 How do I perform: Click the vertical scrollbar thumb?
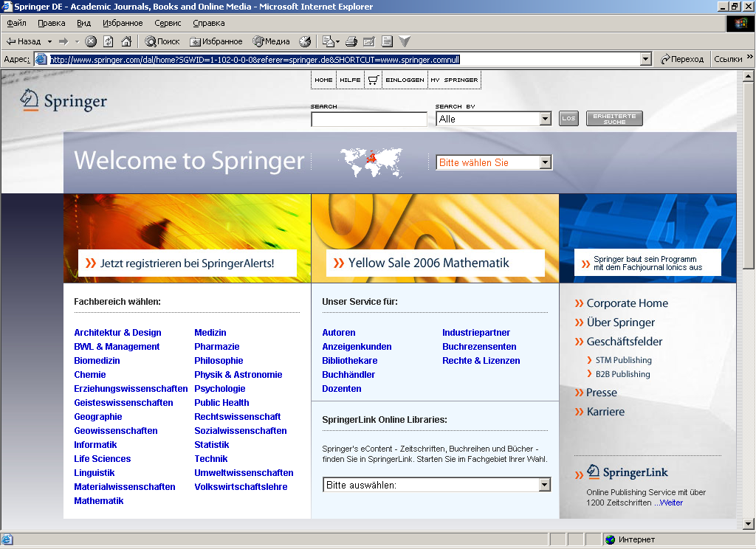(749, 175)
